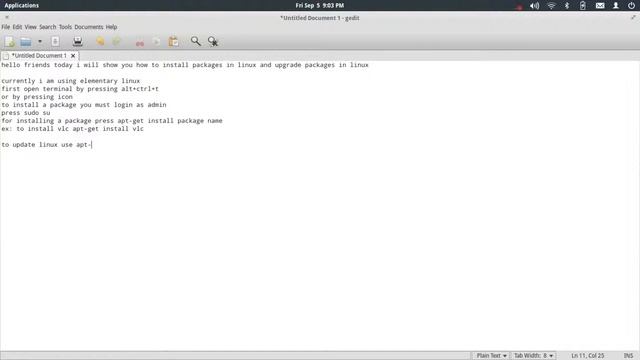Open the Edit menu
The width and height of the screenshot is (640, 360).
coord(17,27)
